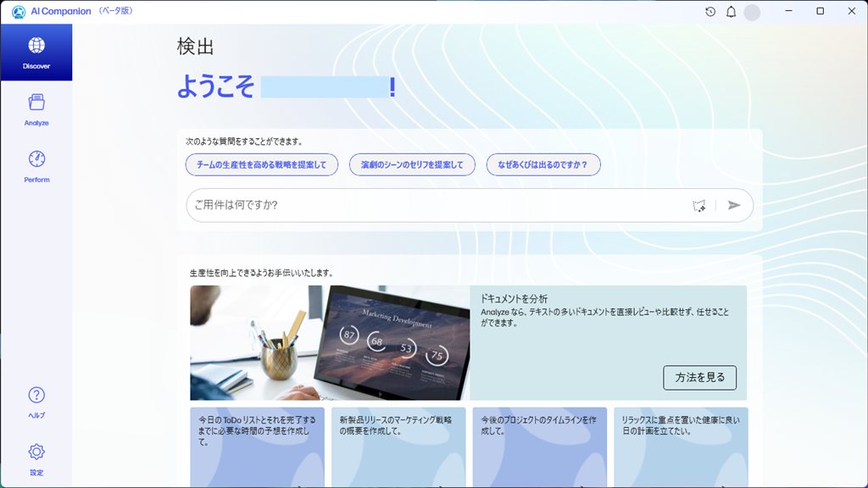The height and width of the screenshot is (488, 868).
Task: Select suggestion 演劇のシーンのセリフを提案して
Action: (x=413, y=165)
